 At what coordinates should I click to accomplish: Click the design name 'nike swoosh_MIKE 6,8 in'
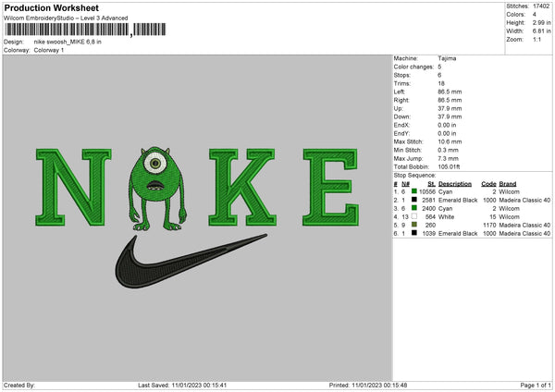coord(68,42)
